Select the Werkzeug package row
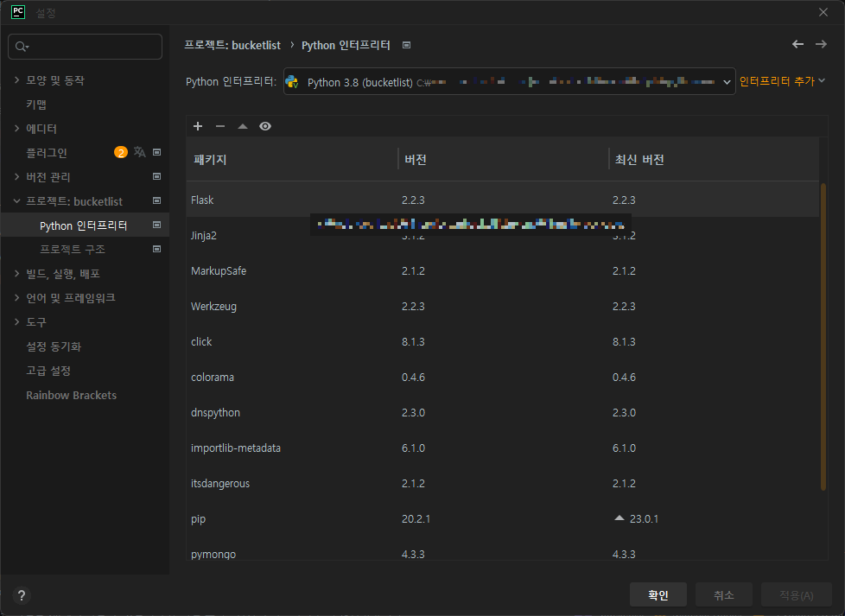The width and height of the screenshot is (845, 616). click(x=502, y=306)
